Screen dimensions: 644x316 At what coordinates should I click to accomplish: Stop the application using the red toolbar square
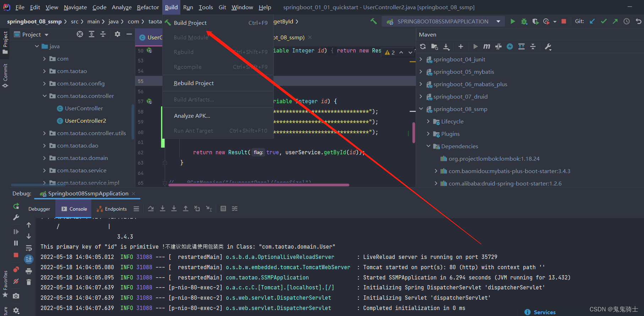click(x=564, y=22)
